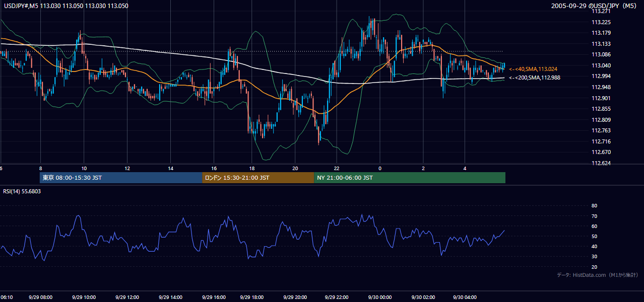
Task: Click the chart title '2005-09-29 のUSD/JPY (M5)'
Action: point(595,6)
